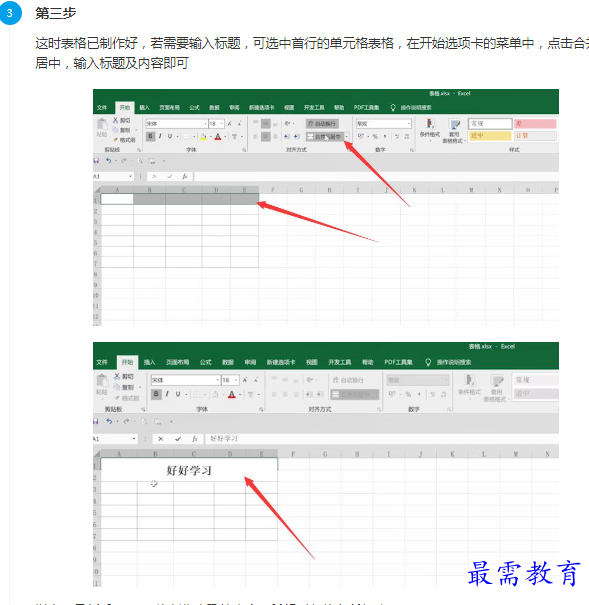589x605 pixels.
Task: Open Name Box A1 dropdown in first Excel screenshot
Action: point(130,176)
